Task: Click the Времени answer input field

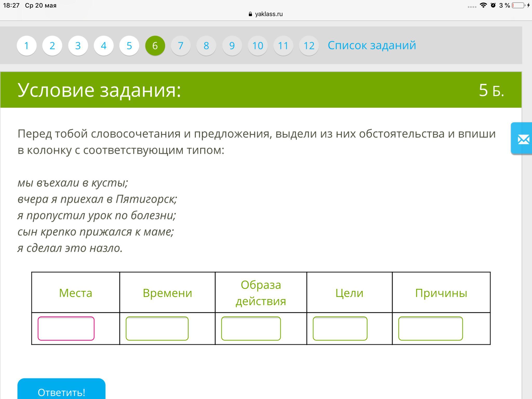Action: (x=157, y=328)
